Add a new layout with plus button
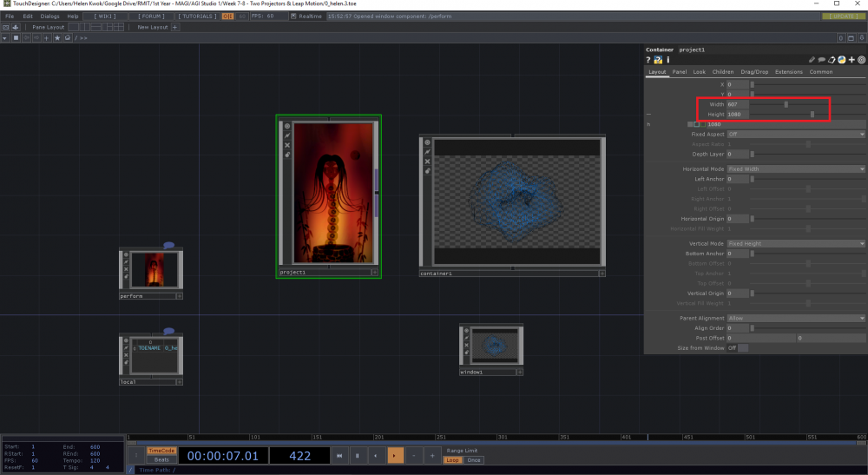868x475 pixels. click(175, 27)
